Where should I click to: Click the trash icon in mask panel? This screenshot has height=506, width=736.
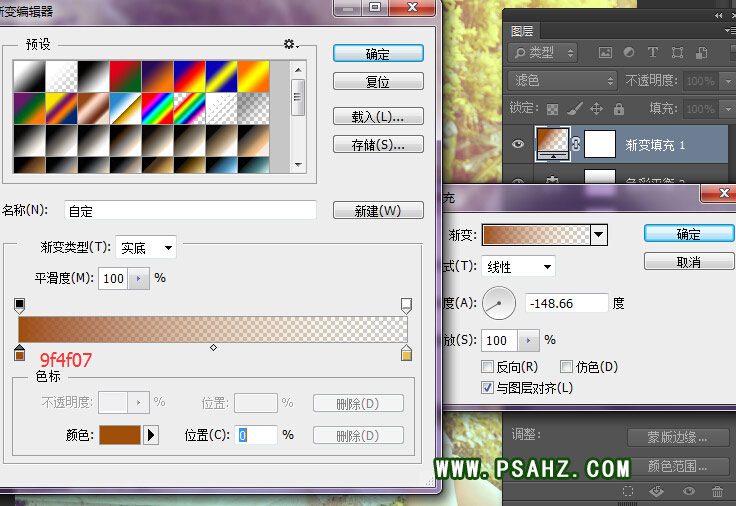[x=717, y=491]
